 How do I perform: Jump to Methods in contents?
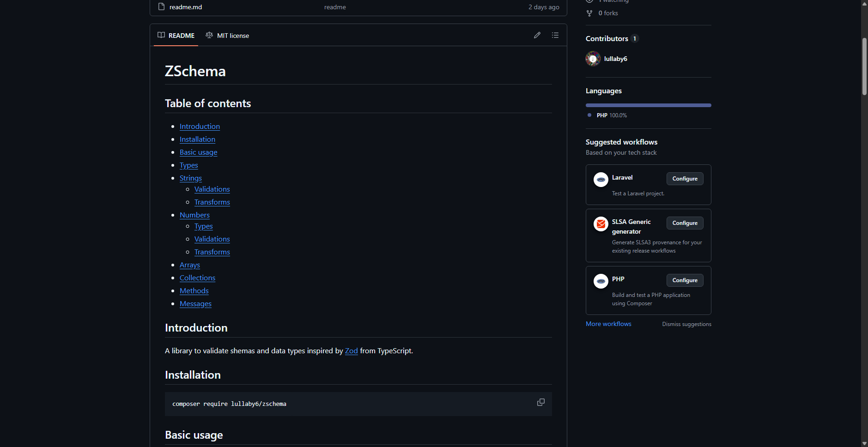click(x=194, y=291)
